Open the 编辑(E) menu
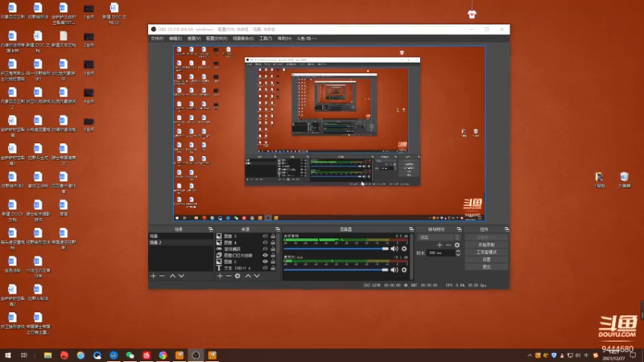The height and width of the screenshot is (362, 644). point(175,39)
